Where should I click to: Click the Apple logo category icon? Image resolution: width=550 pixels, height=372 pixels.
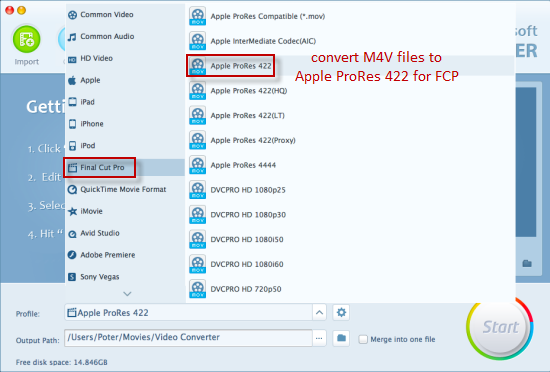(72, 80)
